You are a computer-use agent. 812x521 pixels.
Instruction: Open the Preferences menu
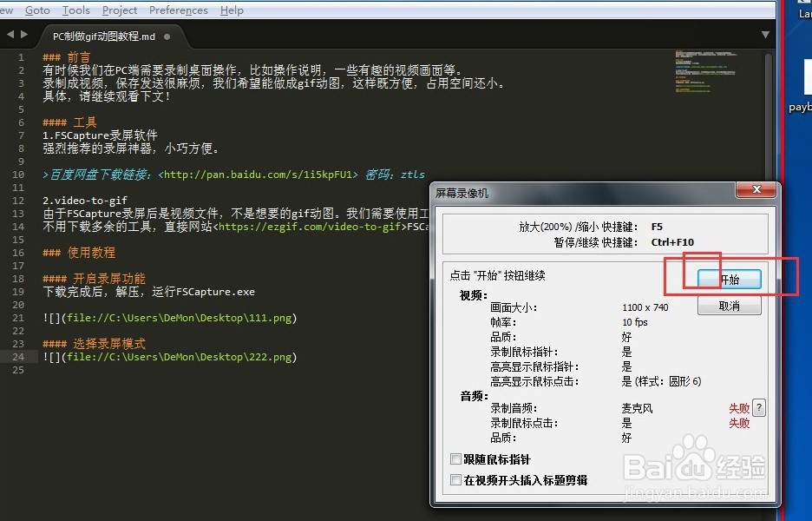178,10
